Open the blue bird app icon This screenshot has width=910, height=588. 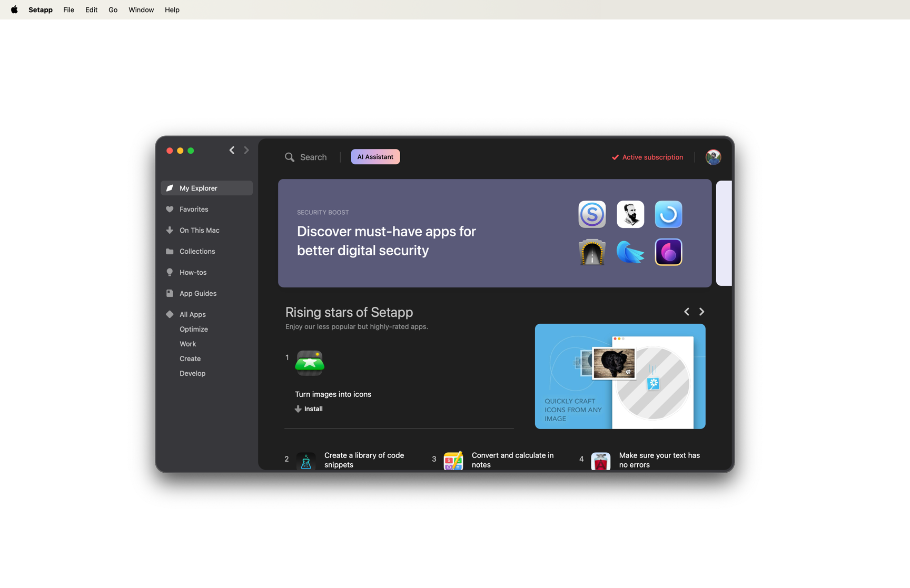630,252
